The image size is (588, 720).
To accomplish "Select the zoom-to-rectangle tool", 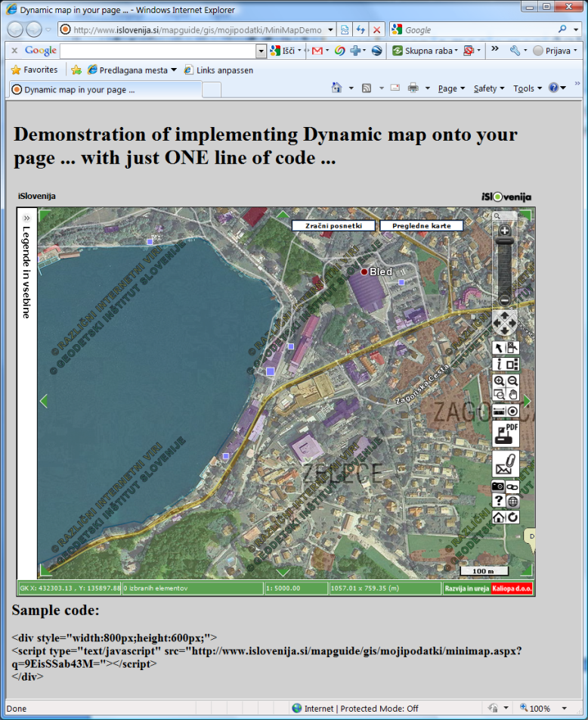I will [x=499, y=394].
